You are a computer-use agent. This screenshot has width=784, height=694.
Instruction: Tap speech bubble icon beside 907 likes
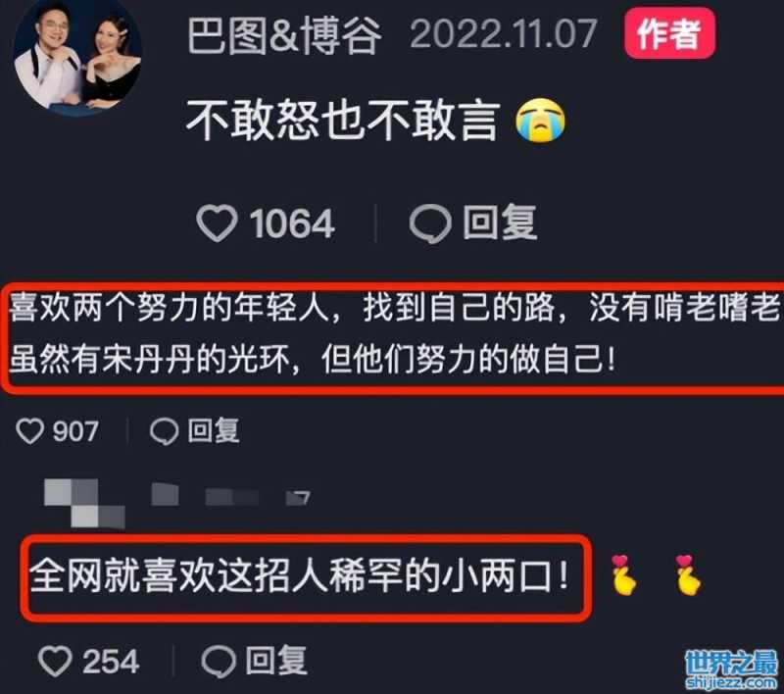coord(164,431)
